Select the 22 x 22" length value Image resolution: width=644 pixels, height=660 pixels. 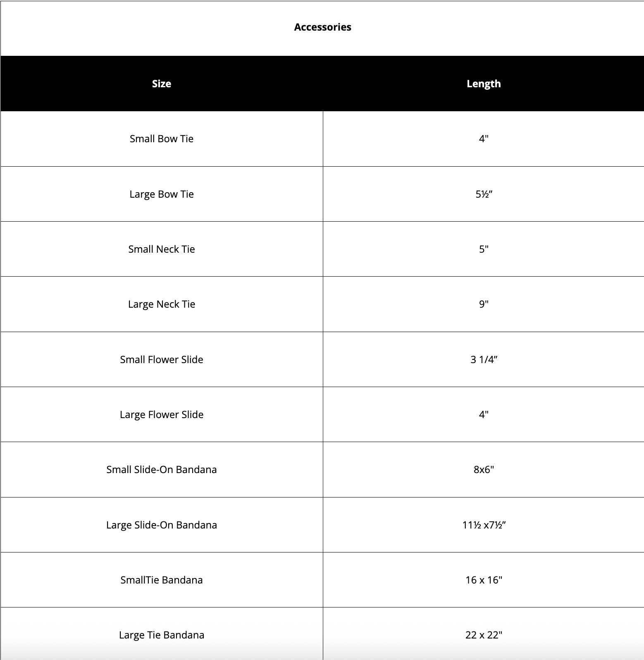[x=484, y=635]
